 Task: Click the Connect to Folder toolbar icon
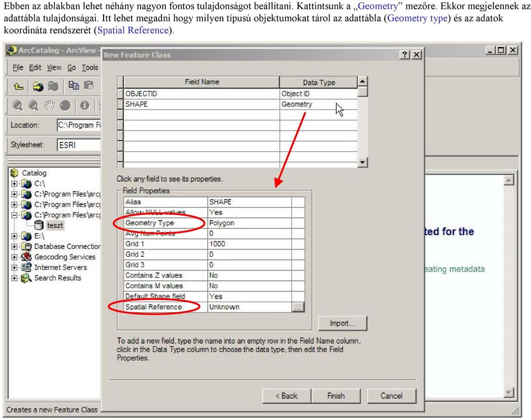[x=38, y=87]
